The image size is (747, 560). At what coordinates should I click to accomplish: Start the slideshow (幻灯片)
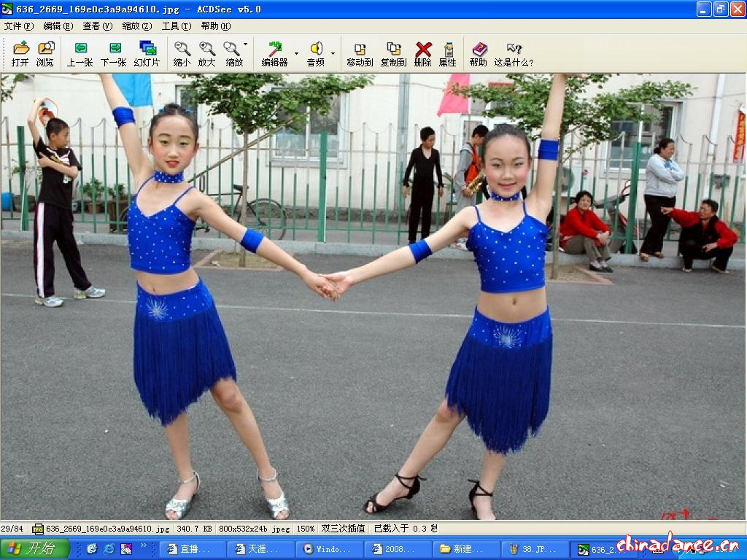(x=147, y=53)
